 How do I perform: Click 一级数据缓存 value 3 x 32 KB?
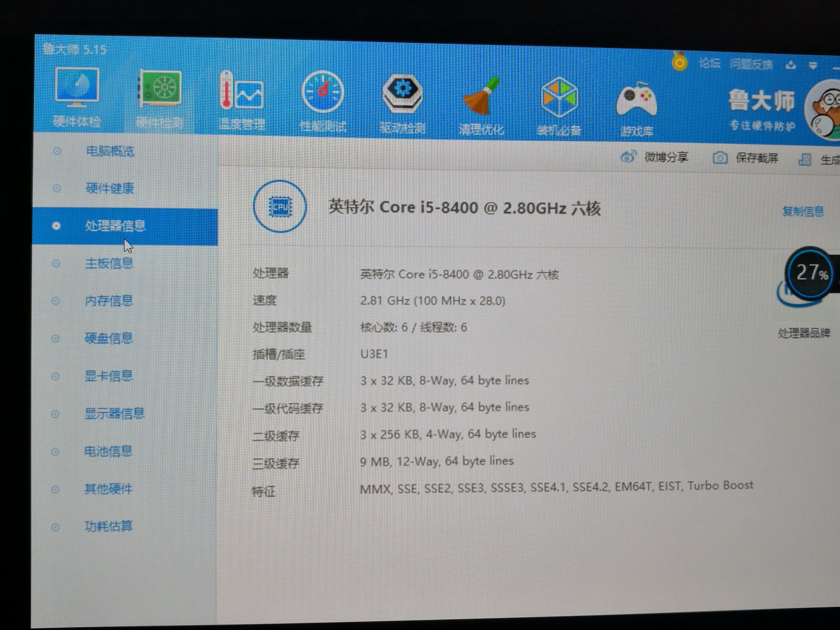444,381
